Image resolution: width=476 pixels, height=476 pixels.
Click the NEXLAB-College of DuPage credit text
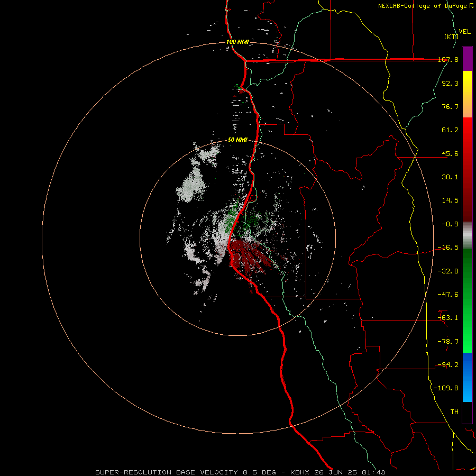425,6
